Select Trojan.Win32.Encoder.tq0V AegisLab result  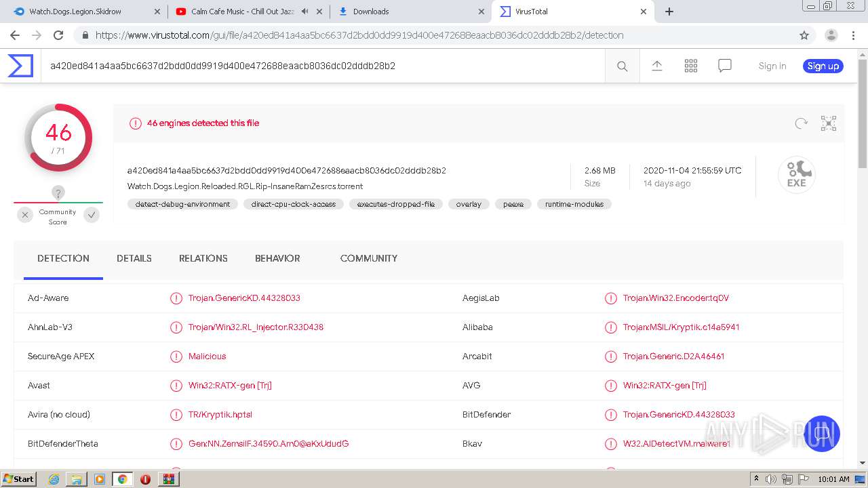click(676, 298)
